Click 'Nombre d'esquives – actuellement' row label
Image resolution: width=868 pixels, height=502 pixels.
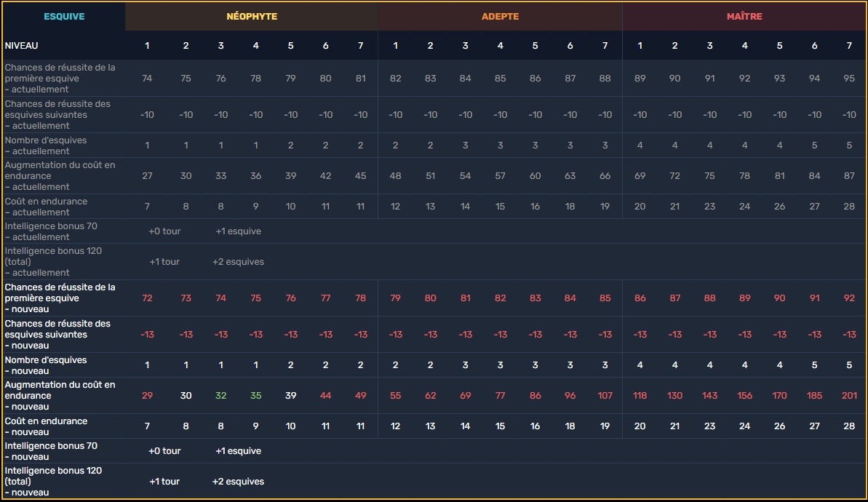[x=46, y=146]
